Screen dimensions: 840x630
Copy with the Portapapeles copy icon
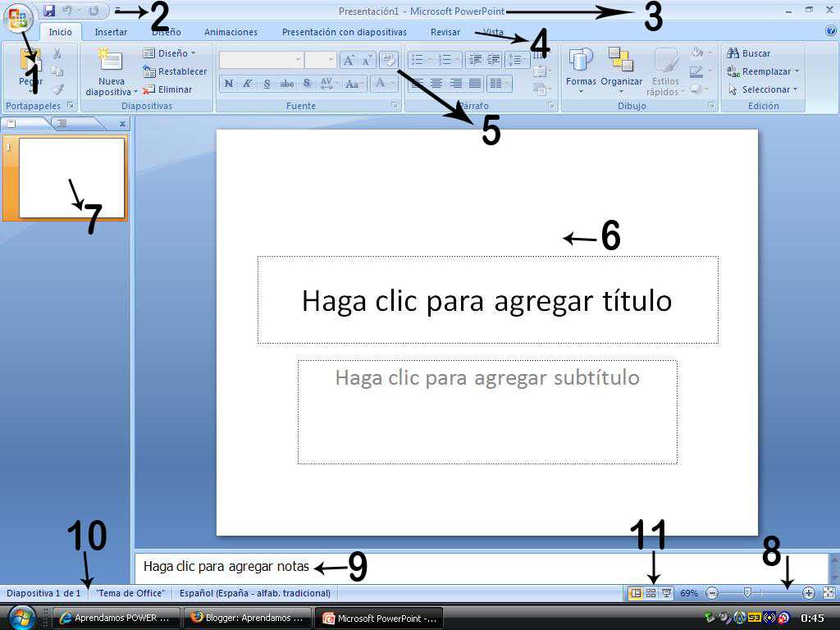tap(57, 71)
